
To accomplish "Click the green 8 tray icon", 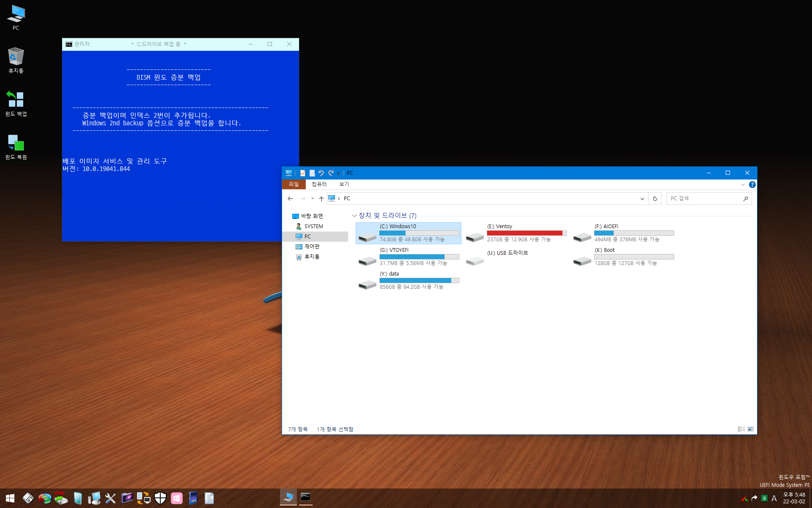I will click(764, 498).
